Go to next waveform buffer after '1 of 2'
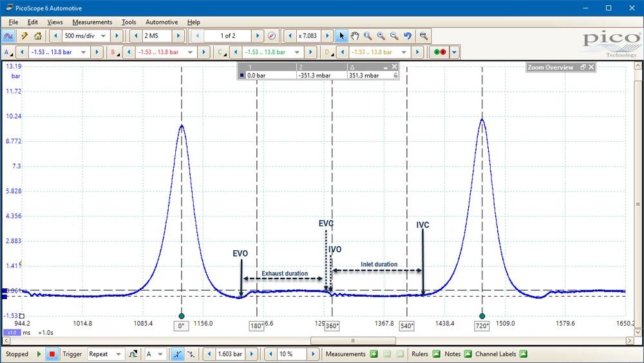This screenshot has height=363, width=644. point(258,35)
